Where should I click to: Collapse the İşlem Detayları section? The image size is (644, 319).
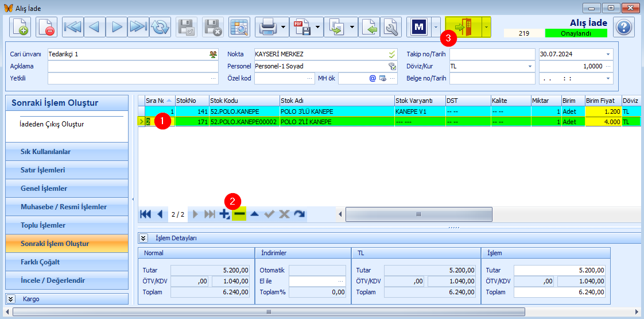143,237
